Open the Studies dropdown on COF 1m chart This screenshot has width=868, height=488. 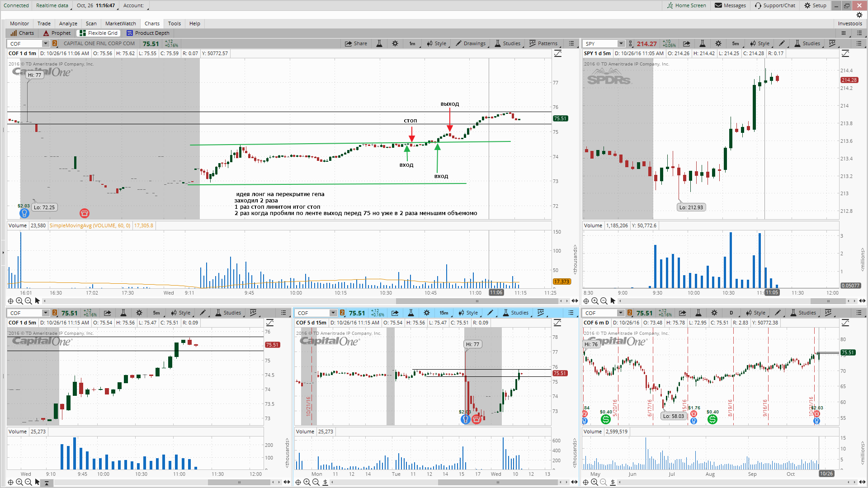coord(508,43)
